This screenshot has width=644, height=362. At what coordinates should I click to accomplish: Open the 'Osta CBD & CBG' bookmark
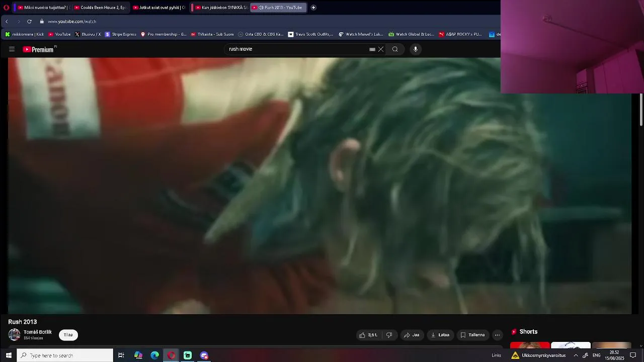tap(261, 35)
